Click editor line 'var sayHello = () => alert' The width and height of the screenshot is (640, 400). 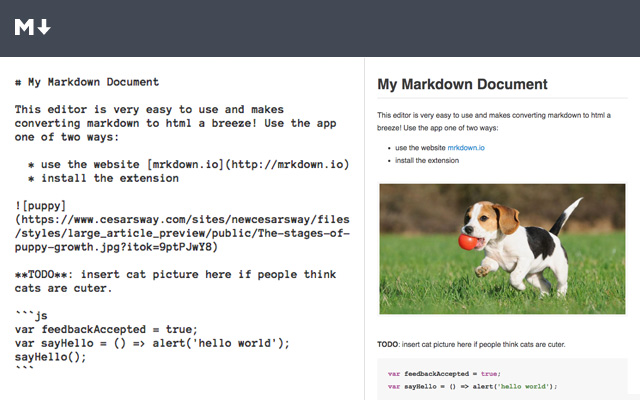tap(152, 343)
